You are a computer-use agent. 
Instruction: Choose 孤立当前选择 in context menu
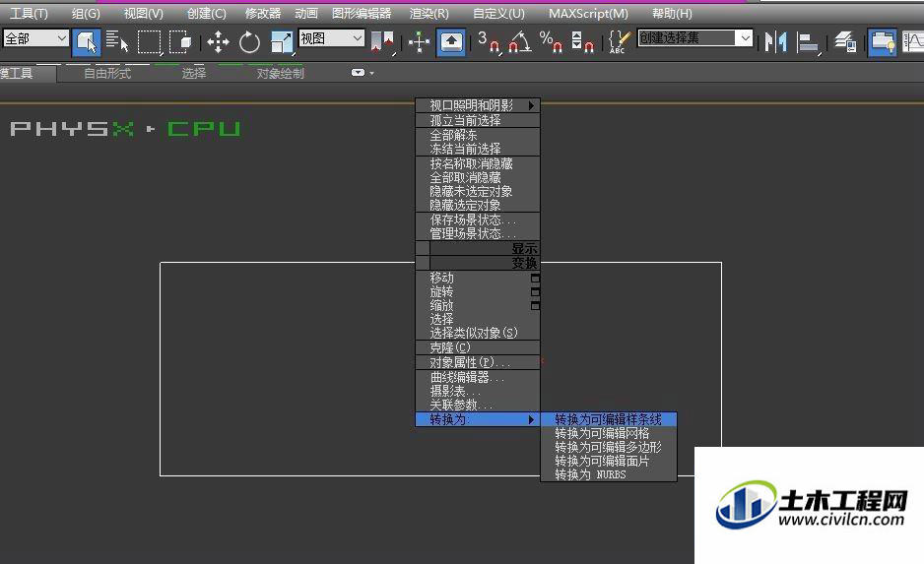tap(478, 120)
